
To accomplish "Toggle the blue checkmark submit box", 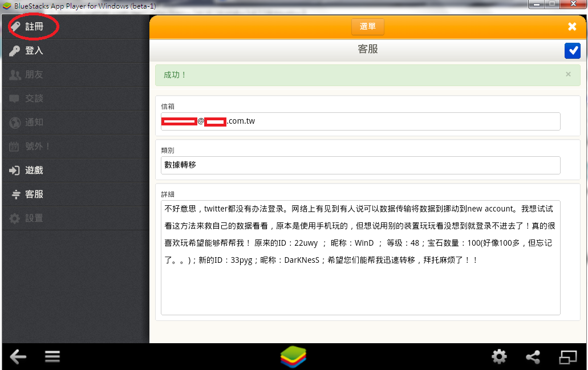I will [572, 51].
